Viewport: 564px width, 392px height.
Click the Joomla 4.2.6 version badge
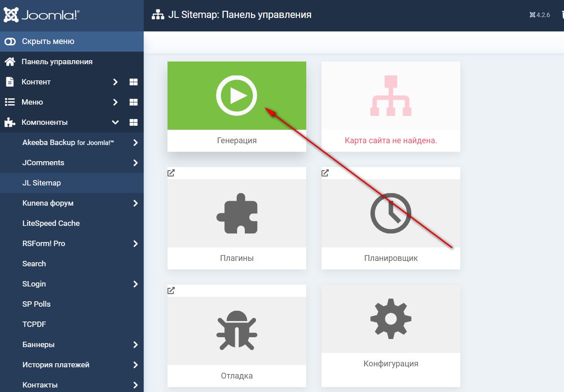pos(539,15)
